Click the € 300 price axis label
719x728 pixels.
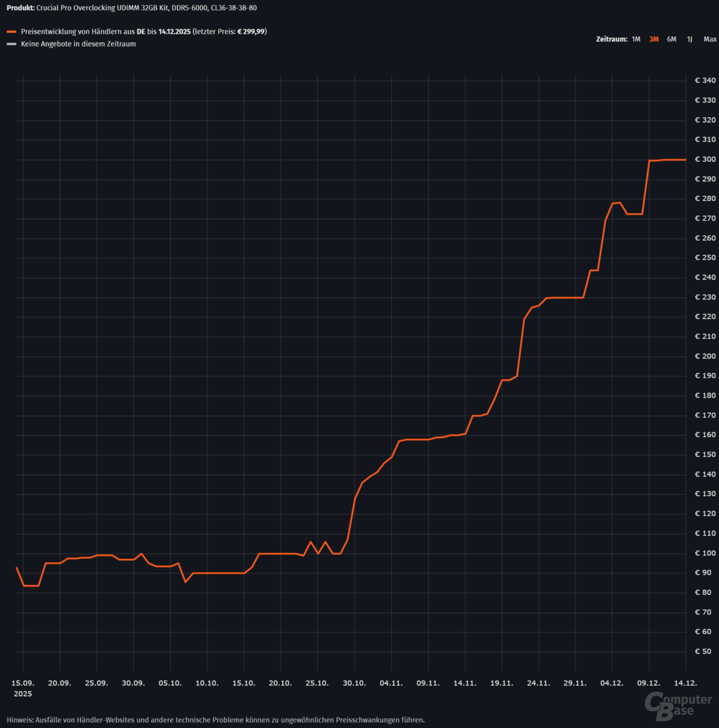706,160
